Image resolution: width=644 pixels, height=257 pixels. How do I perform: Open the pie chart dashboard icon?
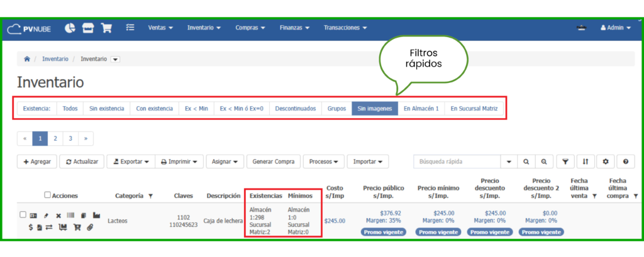[x=70, y=28]
